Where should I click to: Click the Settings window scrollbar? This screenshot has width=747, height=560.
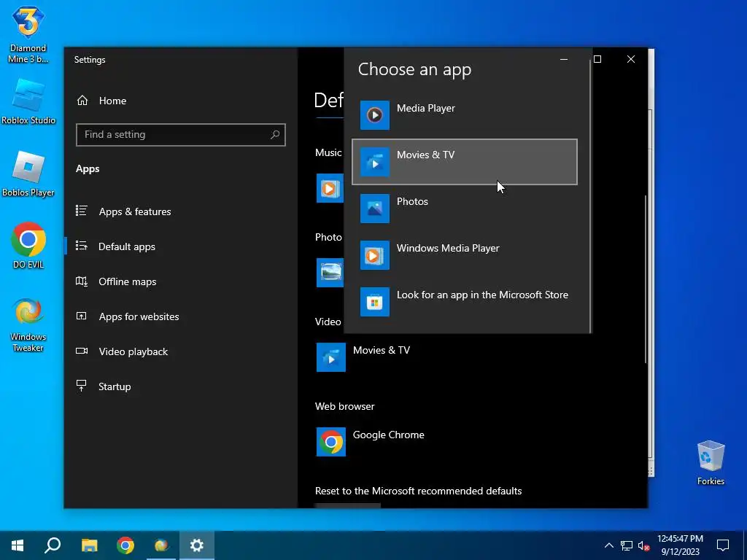pyautogui.click(x=646, y=279)
